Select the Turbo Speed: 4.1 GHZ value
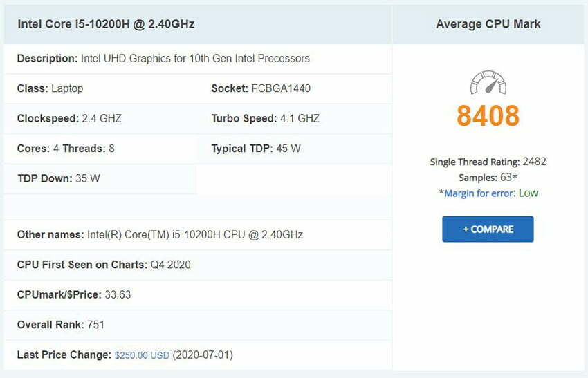The image size is (588, 378). [x=266, y=118]
